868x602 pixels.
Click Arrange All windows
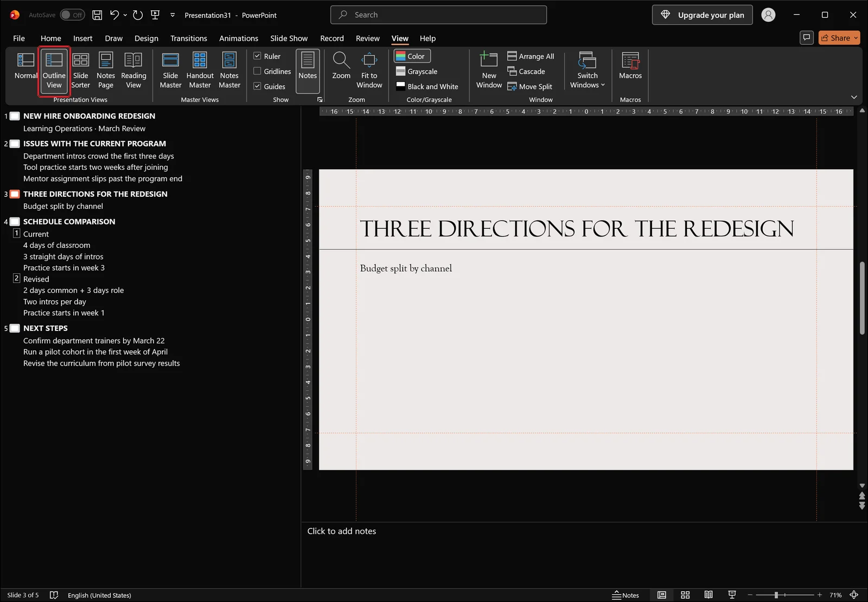click(x=531, y=56)
